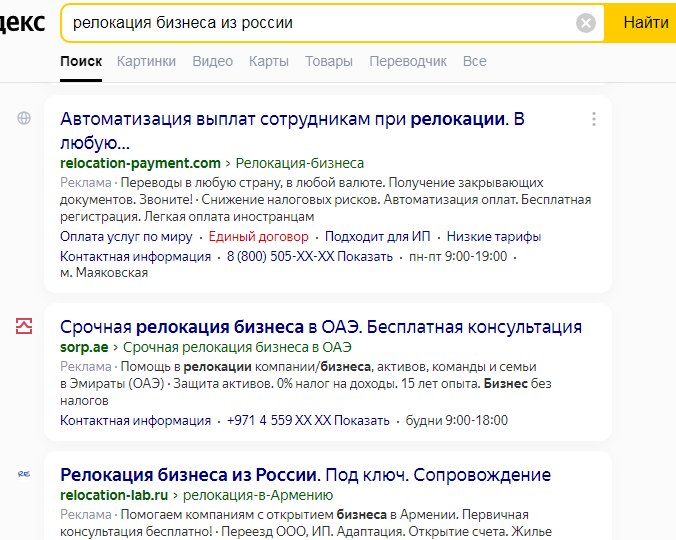Click snippet 'Помогаем компаниям с открытием бизнеса'
The width and height of the screenshot is (676, 540).
tap(254, 515)
